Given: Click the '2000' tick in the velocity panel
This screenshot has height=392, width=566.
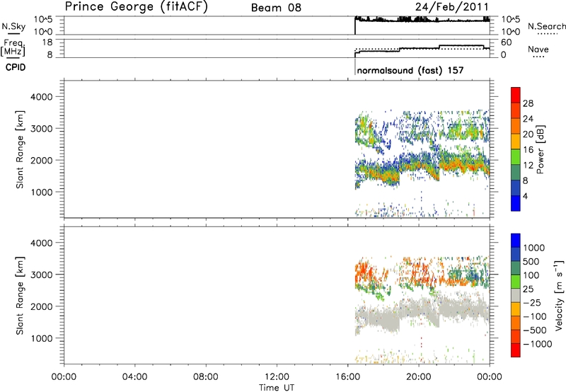Looking at the screenshot, I should [41, 306].
